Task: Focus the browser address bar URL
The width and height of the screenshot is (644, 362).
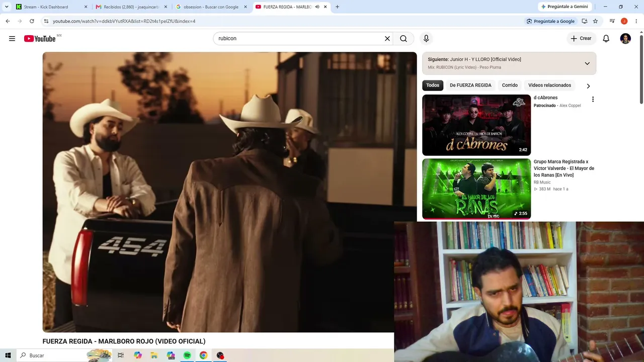Action: pyautogui.click(x=124, y=21)
